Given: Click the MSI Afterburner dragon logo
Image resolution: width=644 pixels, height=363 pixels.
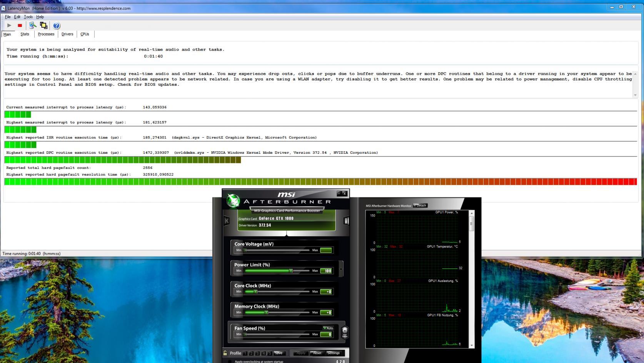Looking at the screenshot, I should coord(233,200).
